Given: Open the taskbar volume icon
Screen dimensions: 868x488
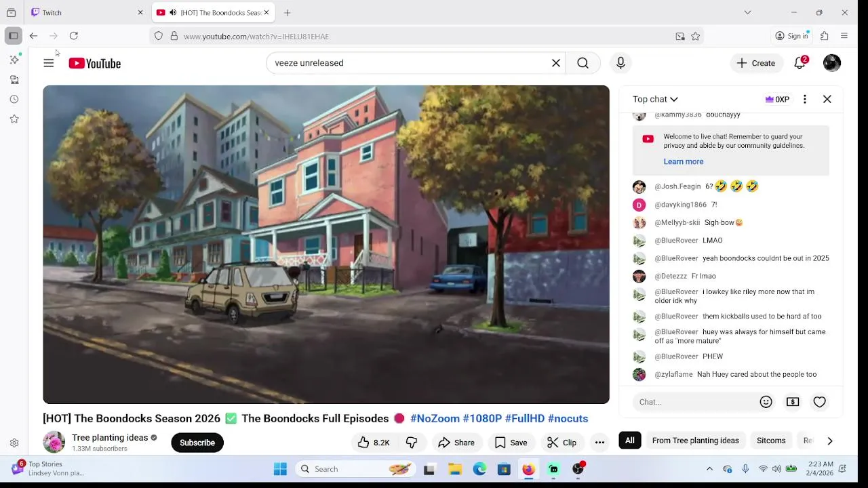Looking at the screenshot, I should point(776,469).
